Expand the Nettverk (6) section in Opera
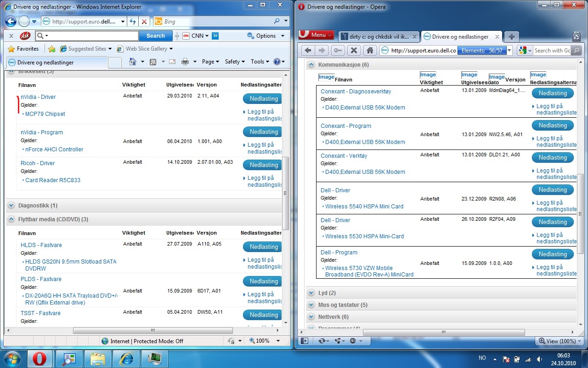Viewport: 588px width, 368px height. (x=311, y=317)
